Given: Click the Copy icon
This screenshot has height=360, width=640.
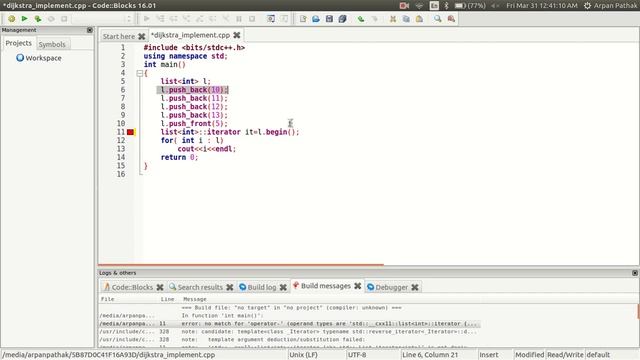Looking at the screenshot, I should coord(406,19).
